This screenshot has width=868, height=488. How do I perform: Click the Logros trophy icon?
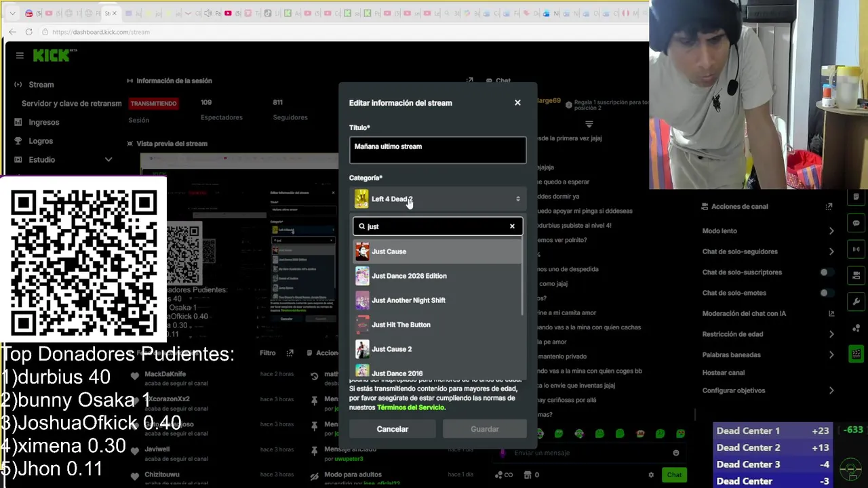tap(18, 141)
